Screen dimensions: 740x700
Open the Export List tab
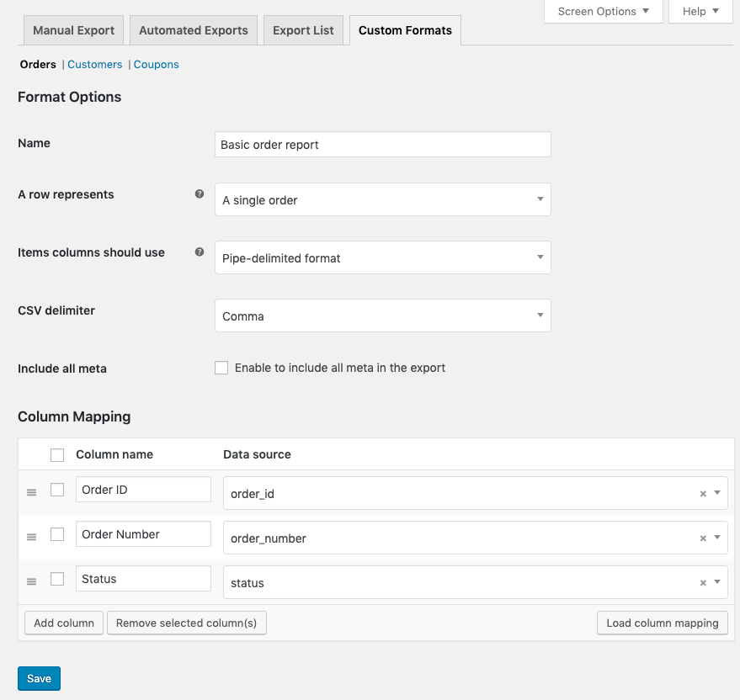coord(303,30)
